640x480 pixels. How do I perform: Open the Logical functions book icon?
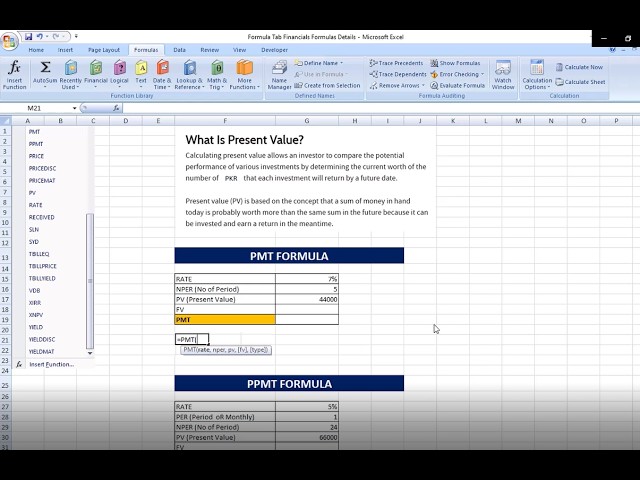[x=120, y=68]
